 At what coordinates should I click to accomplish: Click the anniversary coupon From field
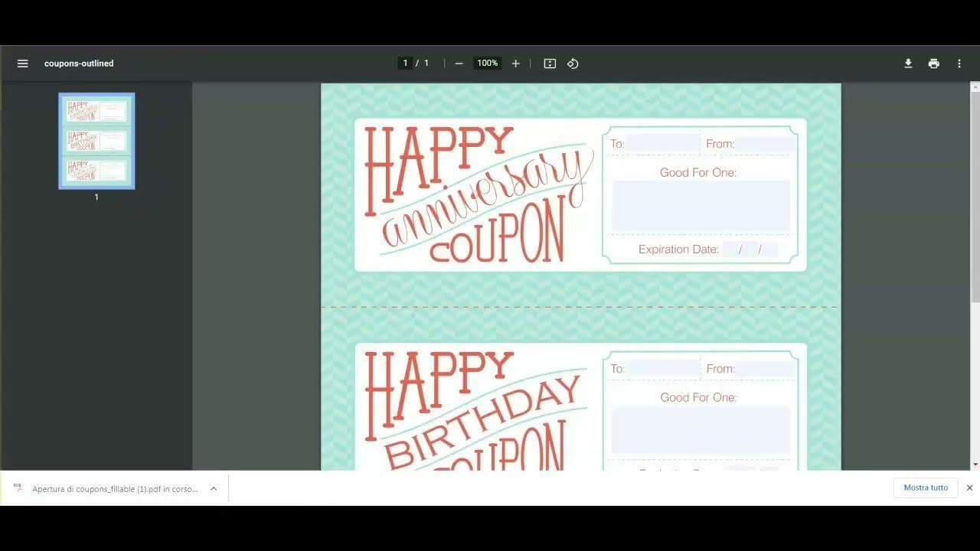[x=765, y=144]
